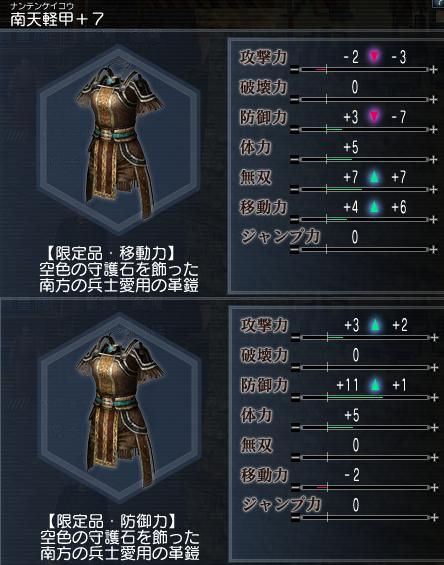444x565 pixels.
Task: Click plus end of top 攻撃力 bar
Action: tap(434, 70)
